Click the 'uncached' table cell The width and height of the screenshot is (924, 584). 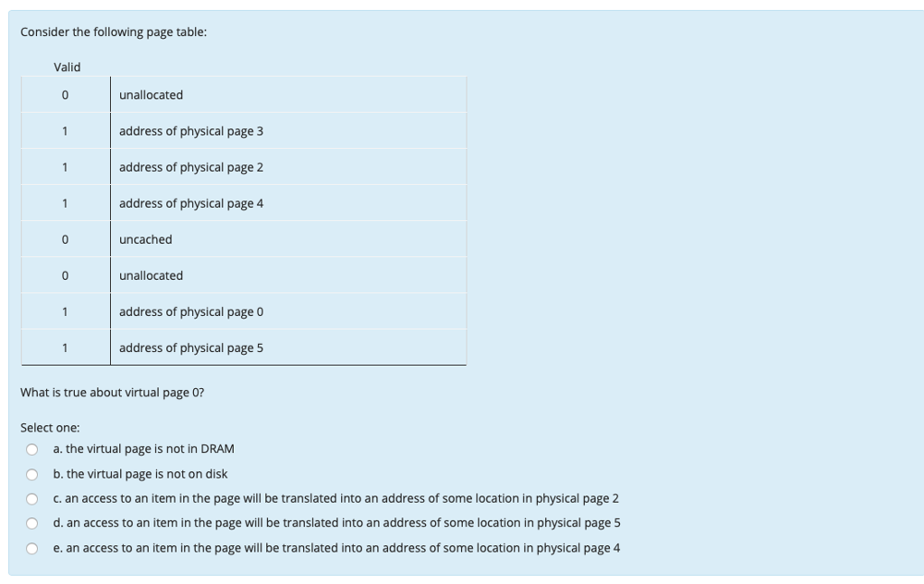(x=144, y=238)
